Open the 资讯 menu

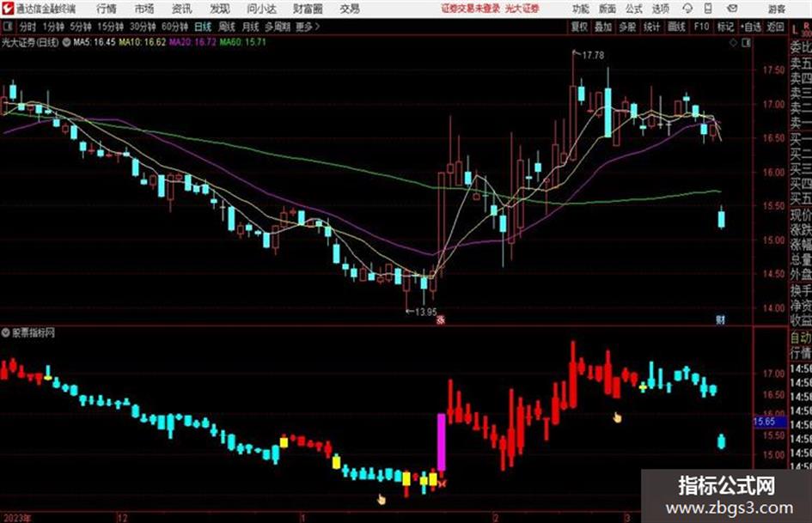[x=182, y=9]
